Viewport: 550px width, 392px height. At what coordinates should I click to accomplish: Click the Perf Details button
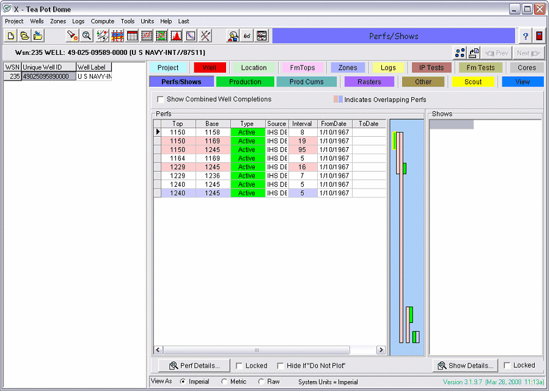click(x=194, y=365)
